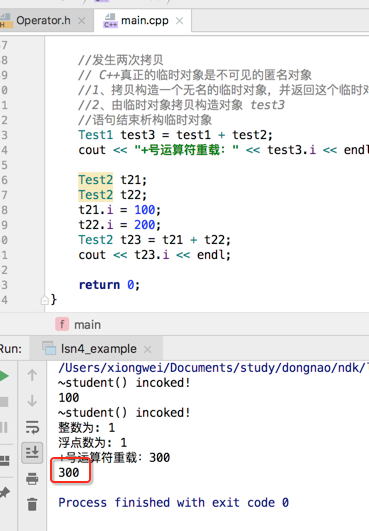The image size is (369, 531).
Task: Click the 'return 0;' line
Action: [x=109, y=285]
